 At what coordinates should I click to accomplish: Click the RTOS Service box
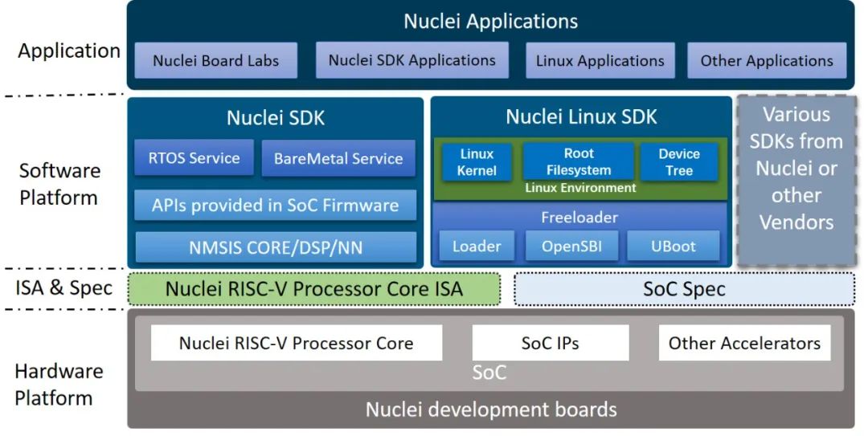click(x=194, y=157)
